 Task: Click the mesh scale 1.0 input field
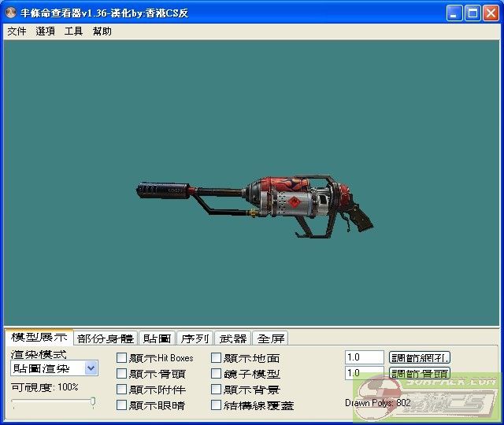(x=364, y=357)
